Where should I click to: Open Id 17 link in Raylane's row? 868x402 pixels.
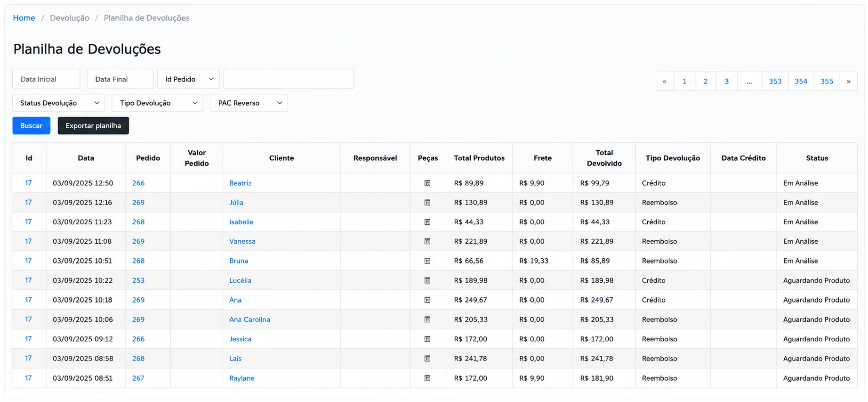(x=29, y=378)
